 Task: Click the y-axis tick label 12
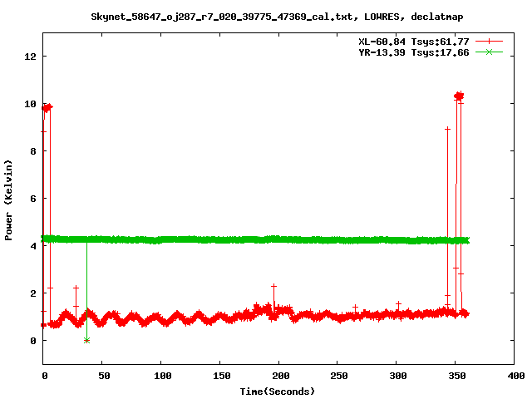click(30, 57)
